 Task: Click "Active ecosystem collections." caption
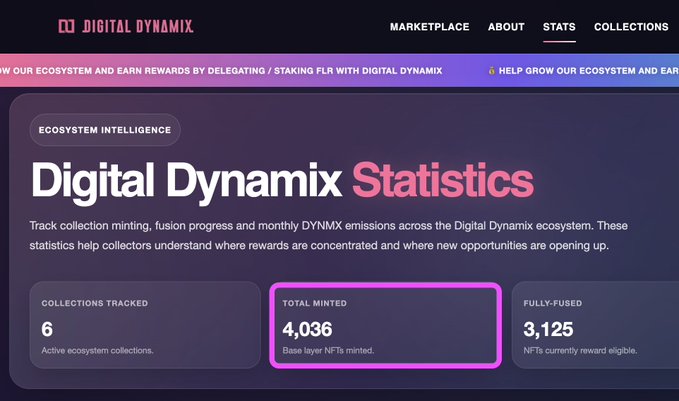97,350
